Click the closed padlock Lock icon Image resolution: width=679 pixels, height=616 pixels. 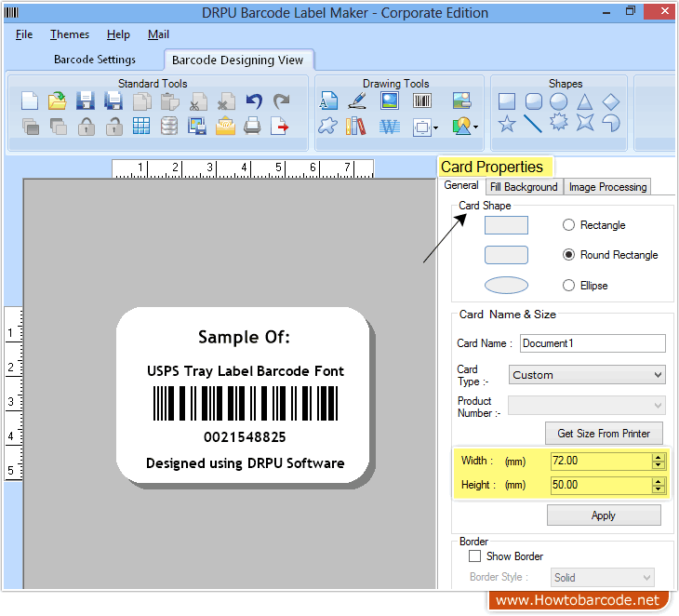pyautogui.click(x=87, y=127)
